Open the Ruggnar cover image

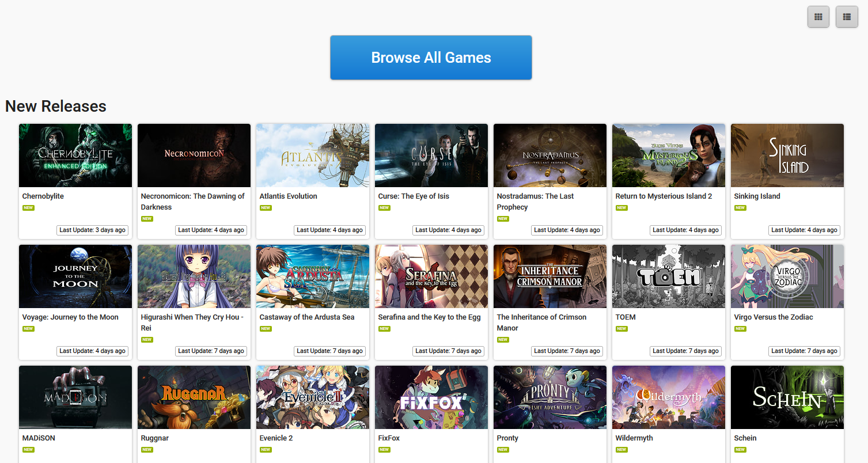tap(194, 397)
